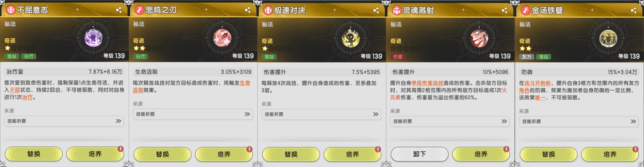Tap the purple 不屈意志 skill orb icon
The width and height of the screenshot is (644, 167).
coord(93,38)
